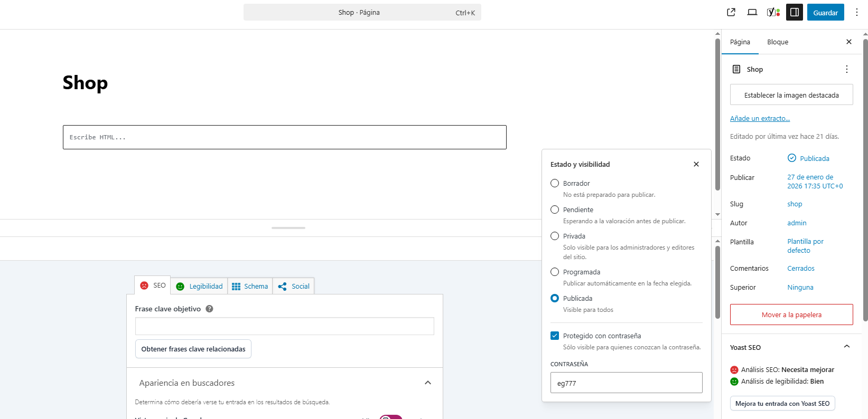Screen dimensions: 868x419
Task: Open Shop page actions three-dot menu
Action: 847,69
